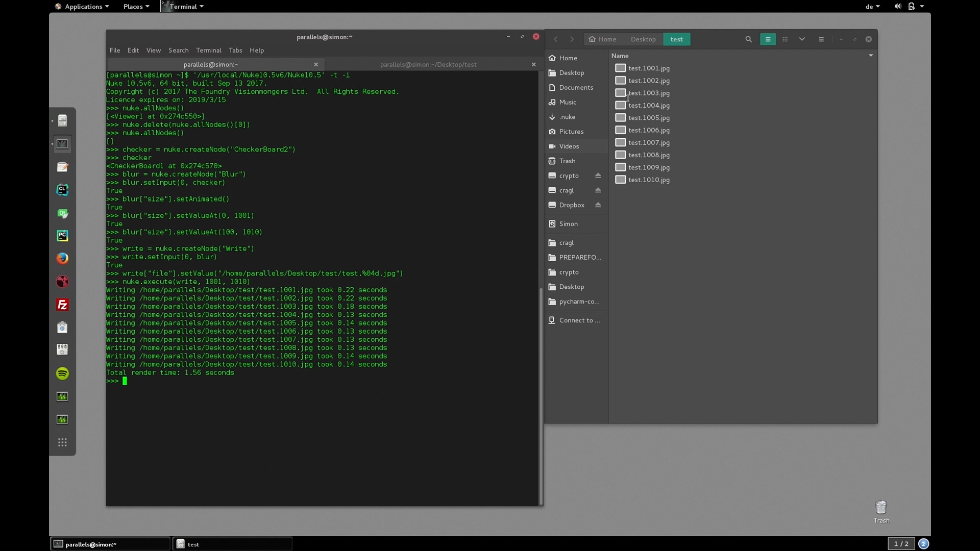Open Firefox from the dock
This screenshot has width=980, height=551.
62,259
